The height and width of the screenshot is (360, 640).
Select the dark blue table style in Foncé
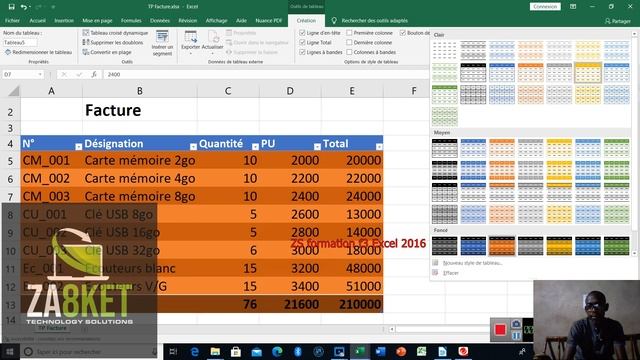(473, 246)
